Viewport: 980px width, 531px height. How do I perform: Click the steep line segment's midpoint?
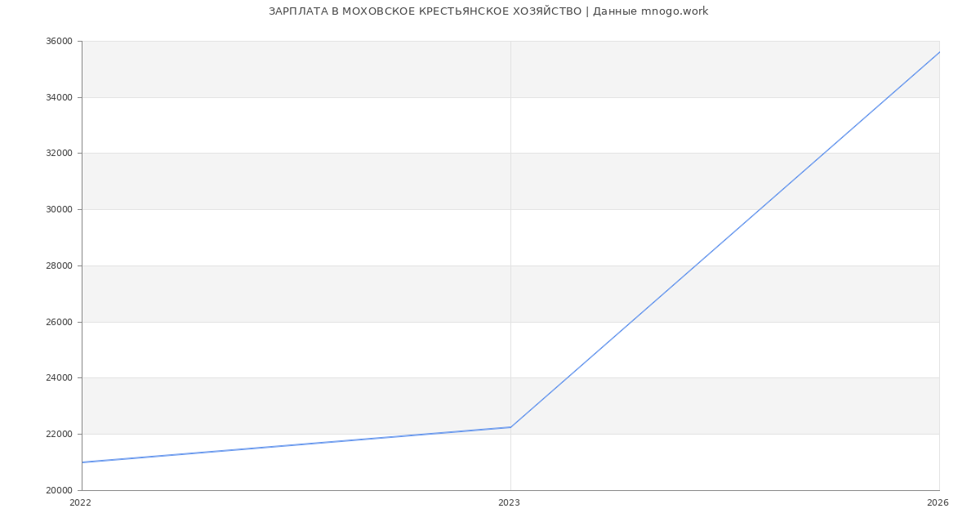[725, 239]
